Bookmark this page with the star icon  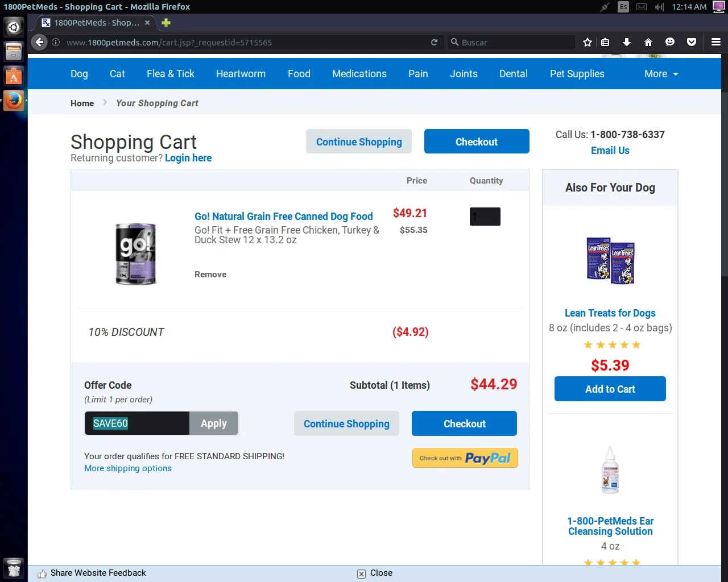coord(588,42)
